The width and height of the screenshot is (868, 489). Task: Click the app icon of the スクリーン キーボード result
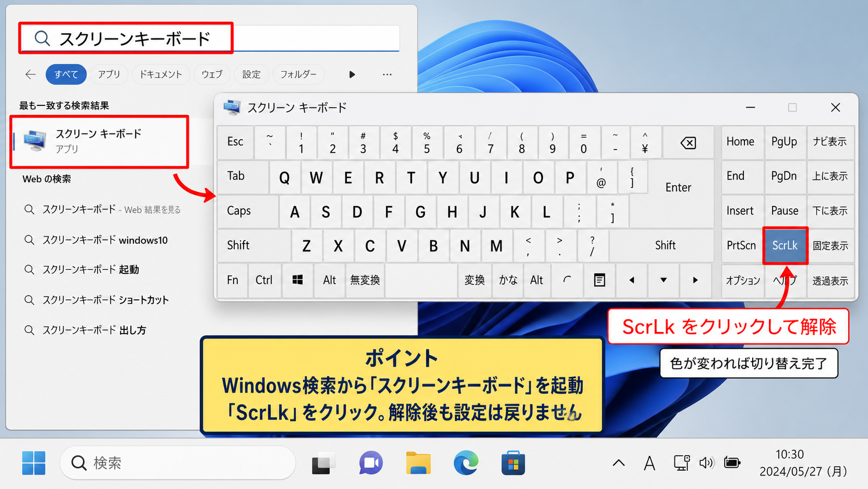click(x=35, y=141)
